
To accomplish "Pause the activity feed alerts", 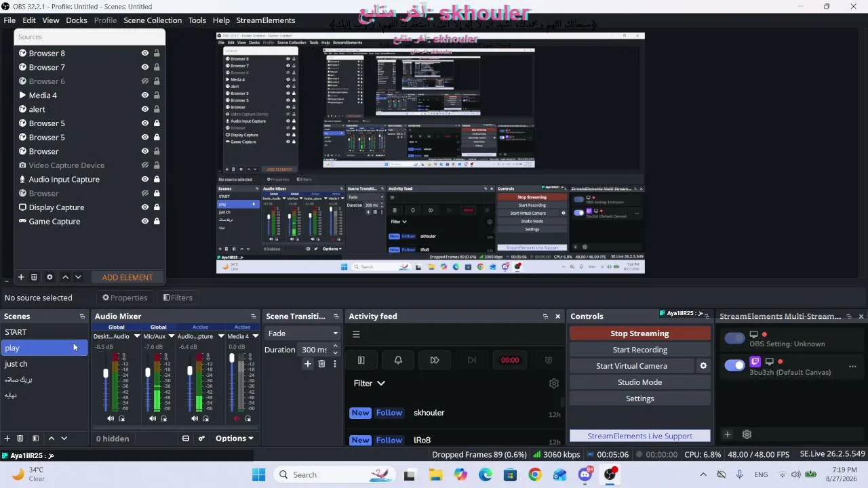I will (x=361, y=360).
